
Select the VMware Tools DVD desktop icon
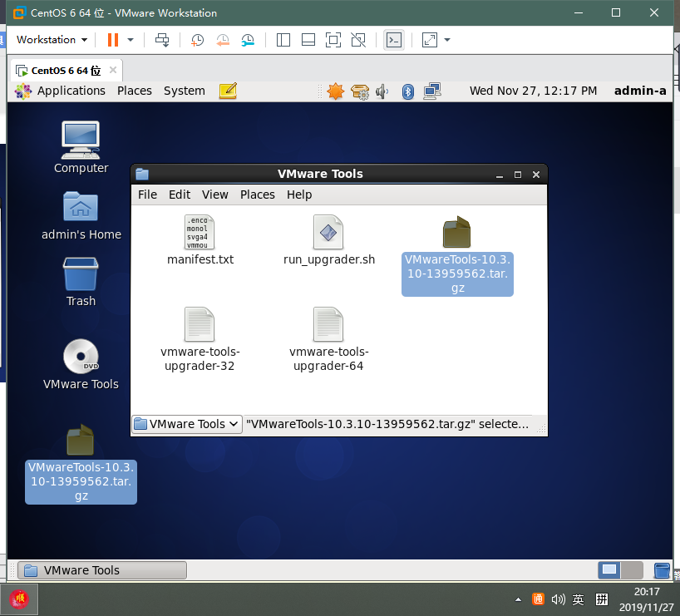[x=81, y=364]
